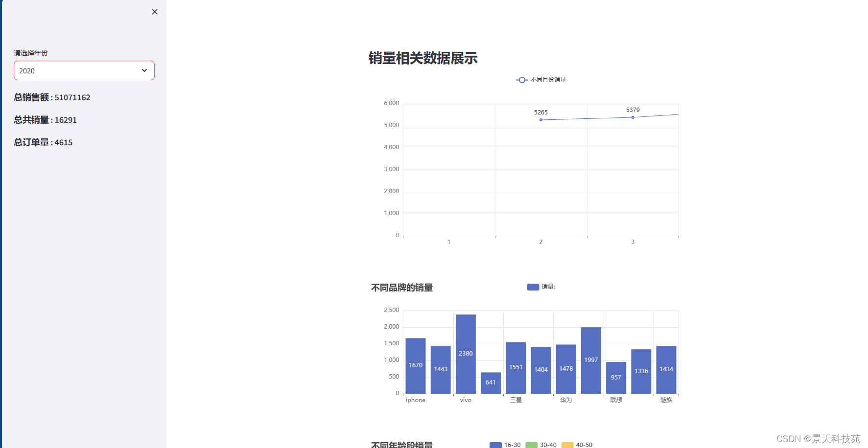Toggle the 30-40 age legend

[x=541, y=445]
